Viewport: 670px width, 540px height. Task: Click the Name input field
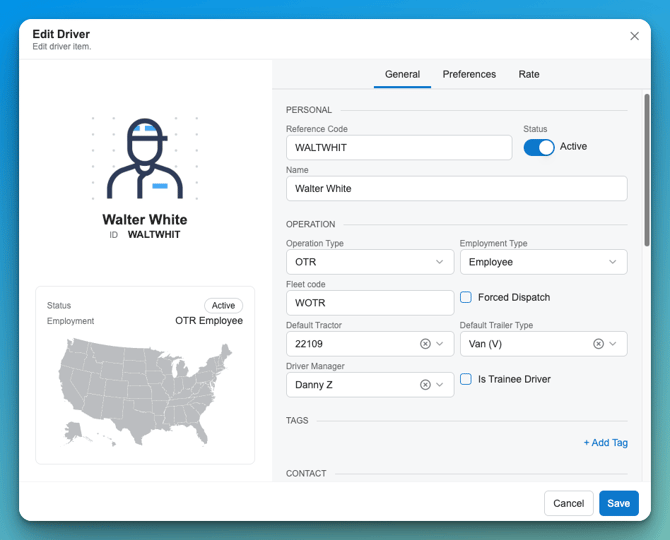[457, 188]
